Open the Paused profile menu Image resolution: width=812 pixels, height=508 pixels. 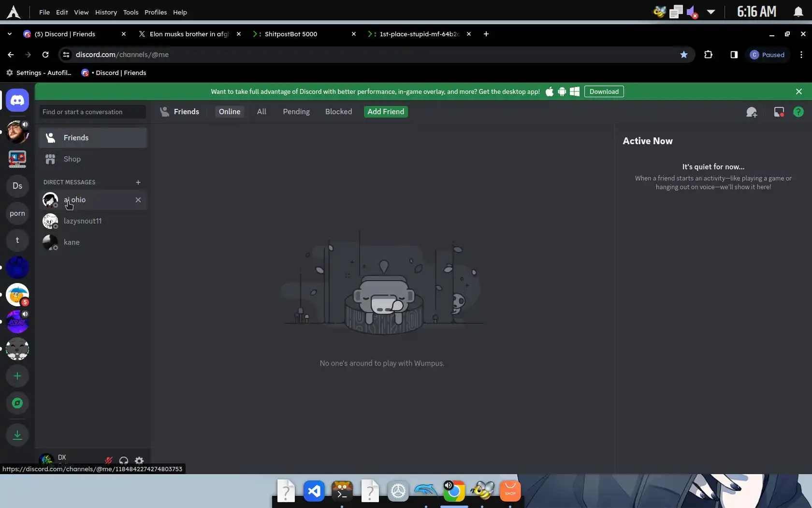[768, 55]
